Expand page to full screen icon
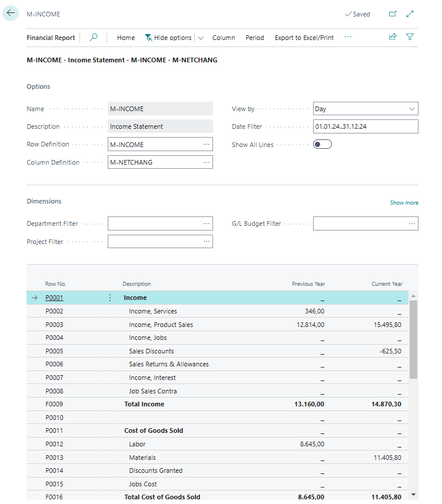This screenshot has width=442, height=504. click(410, 14)
